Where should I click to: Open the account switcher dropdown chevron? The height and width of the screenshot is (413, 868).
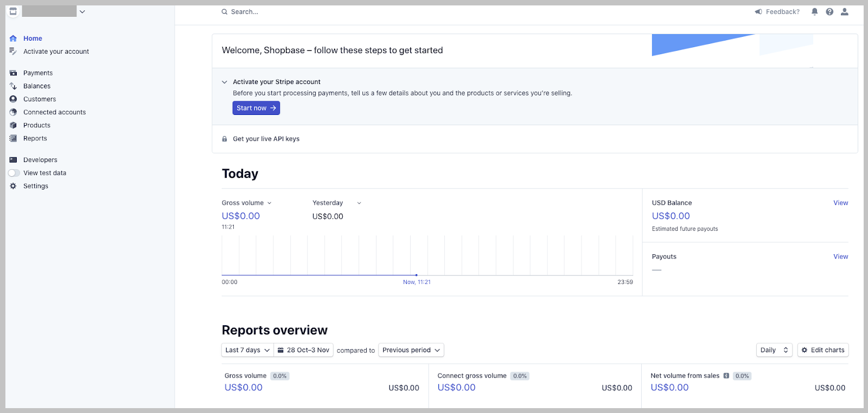[x=82, y=11]
